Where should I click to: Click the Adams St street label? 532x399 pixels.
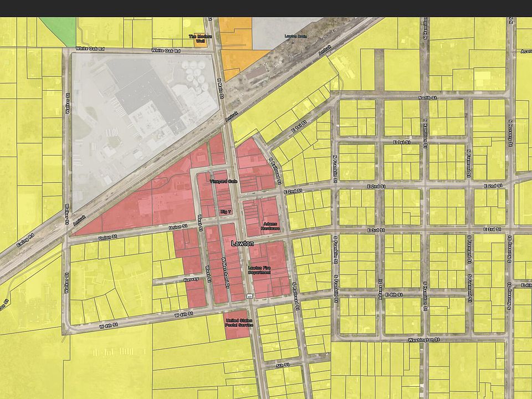[380, 289]
